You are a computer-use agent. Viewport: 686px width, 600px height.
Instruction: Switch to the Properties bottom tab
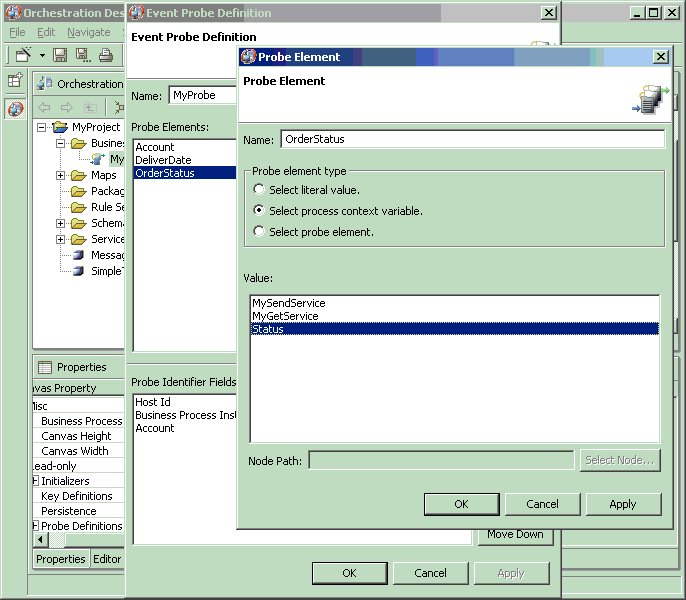click(x=61, y=559)
